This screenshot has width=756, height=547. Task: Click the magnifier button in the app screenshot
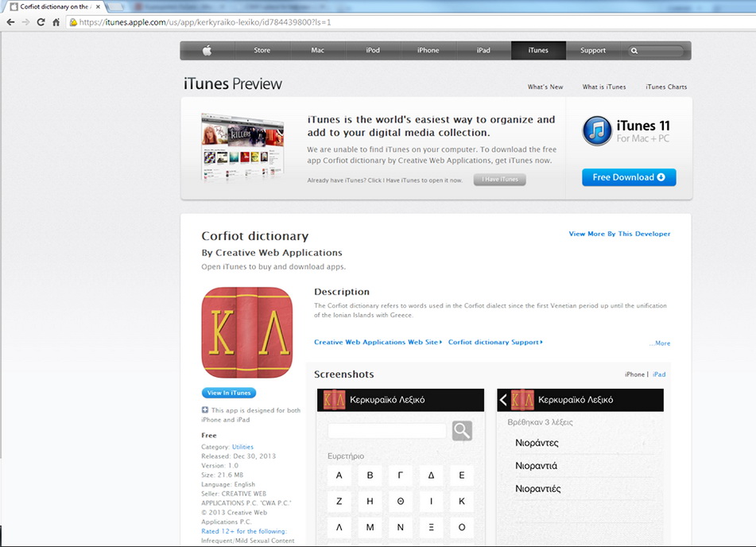(462, 430)
